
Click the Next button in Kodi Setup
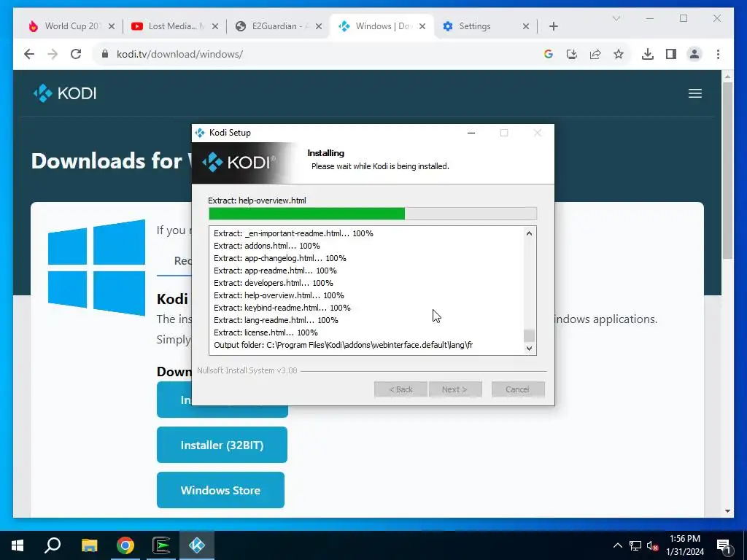pyautogui.click(x=455, y=389)
